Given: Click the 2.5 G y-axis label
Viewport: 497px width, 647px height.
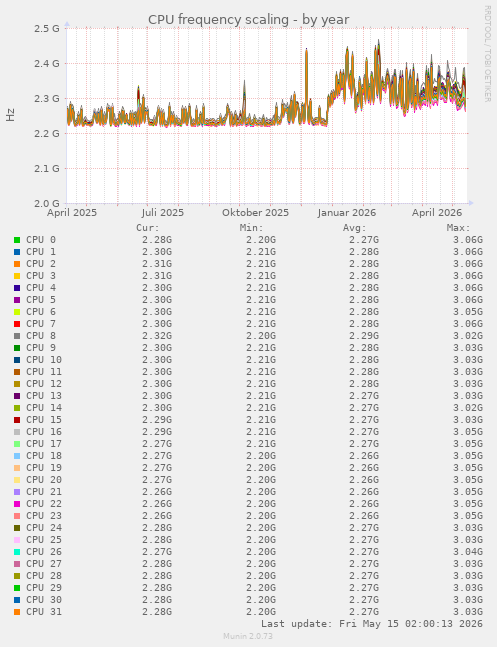Looking at the screenshot, I should (x=47, y=28).
